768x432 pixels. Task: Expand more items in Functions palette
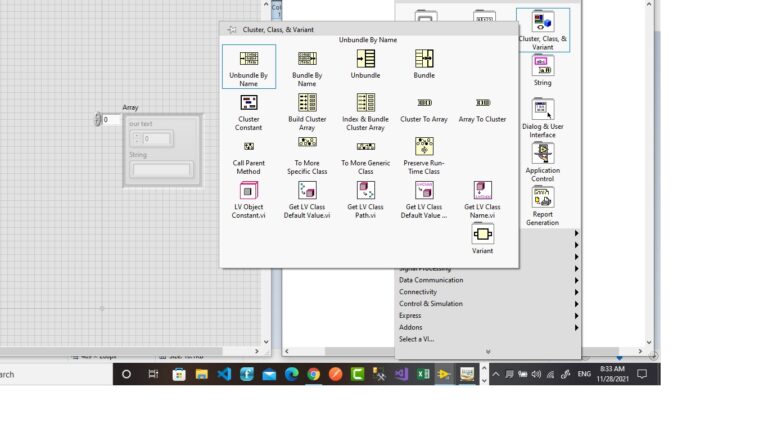(488, 351)
